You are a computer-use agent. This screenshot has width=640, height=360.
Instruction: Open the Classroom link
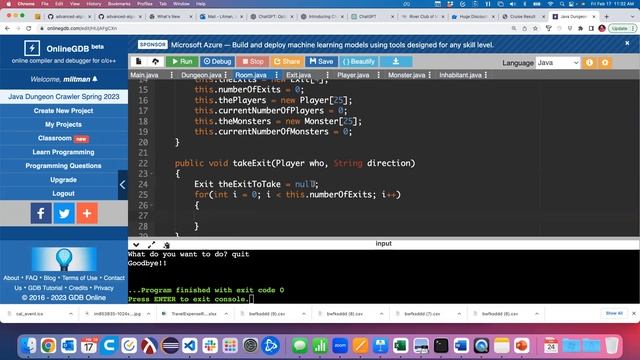[x=64, y=138]
